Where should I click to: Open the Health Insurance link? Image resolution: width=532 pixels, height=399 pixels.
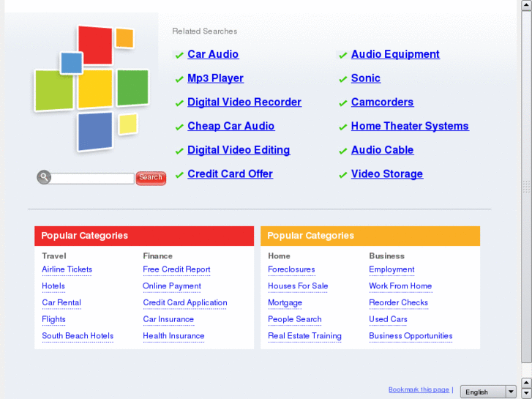tap(173, 336)
